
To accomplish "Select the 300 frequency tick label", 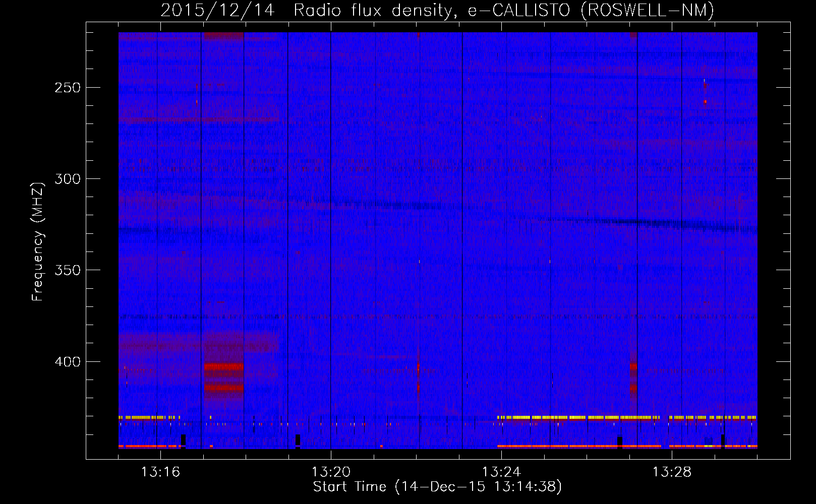I will [x=68, y=179].
